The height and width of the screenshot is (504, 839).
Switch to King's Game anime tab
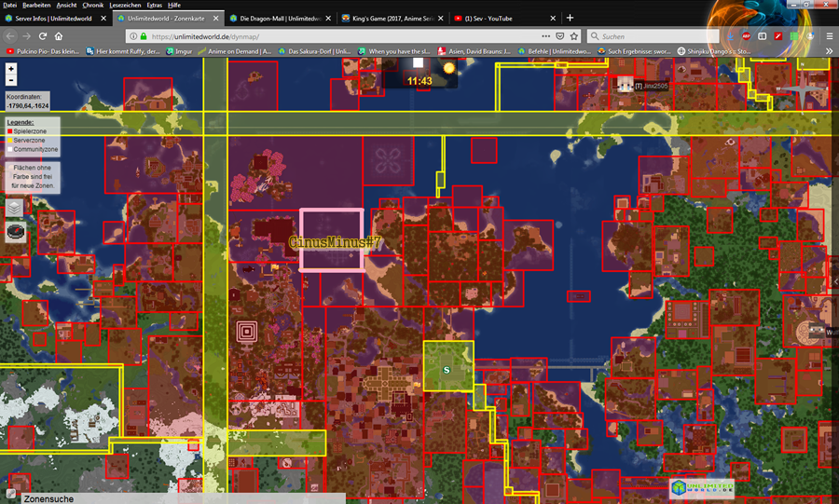click(x=392, y=19)
